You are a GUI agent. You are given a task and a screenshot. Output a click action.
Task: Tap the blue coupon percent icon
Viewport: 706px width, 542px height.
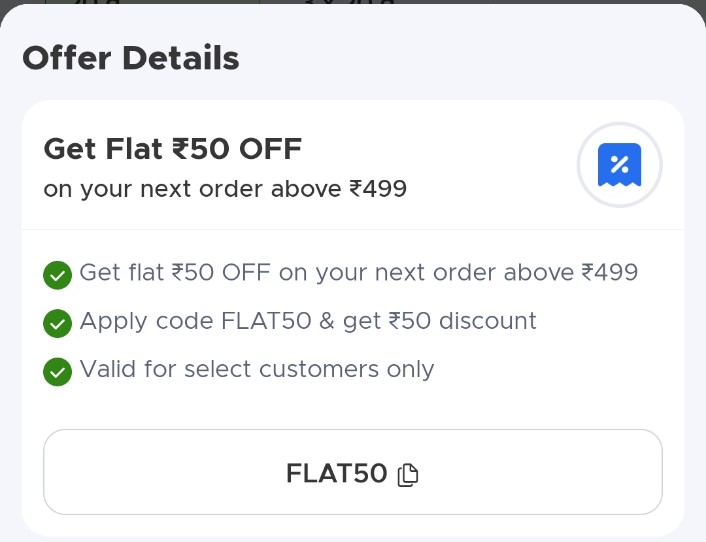coord(619,165)
